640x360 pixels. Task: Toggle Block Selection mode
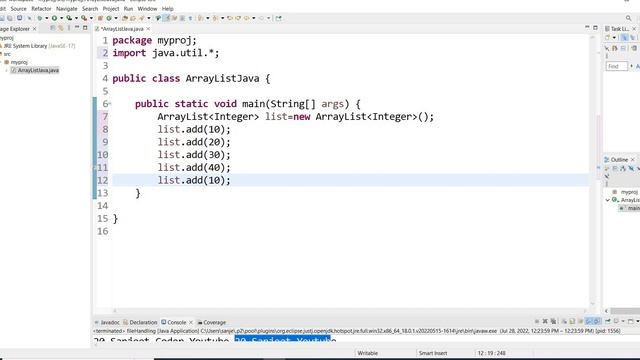182,18
